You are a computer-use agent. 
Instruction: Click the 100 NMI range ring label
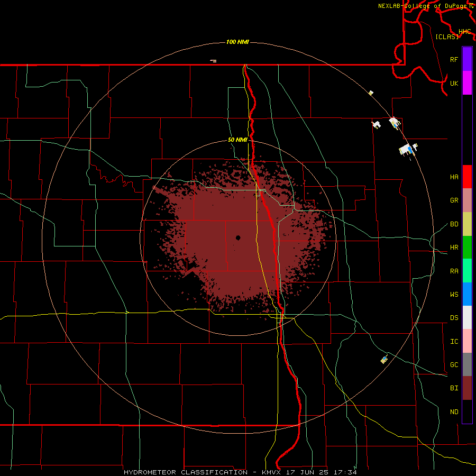click(237, 42)
